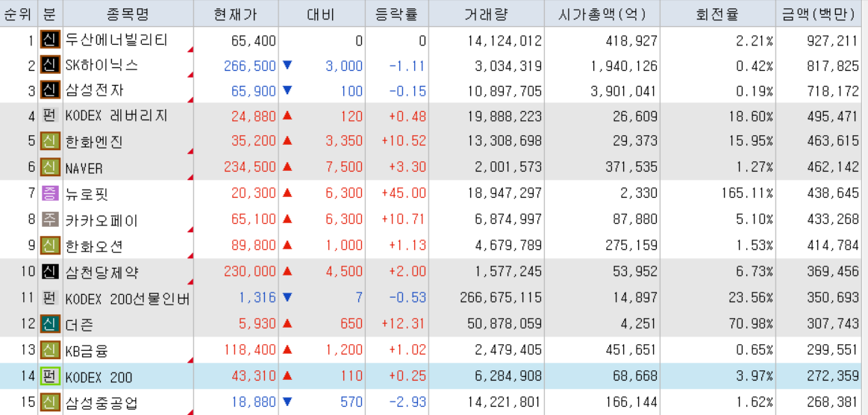868x415 pixels.
Task: Click the down arrow in 삼성전자 row
Action: pyautogui.click(x=287, y=90)
